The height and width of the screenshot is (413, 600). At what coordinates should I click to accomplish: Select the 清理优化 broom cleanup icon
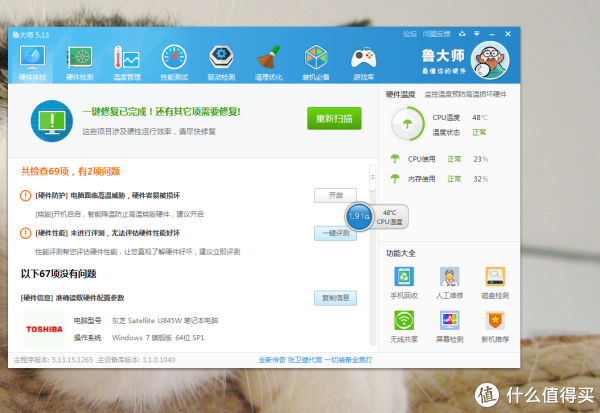point(269,57)
